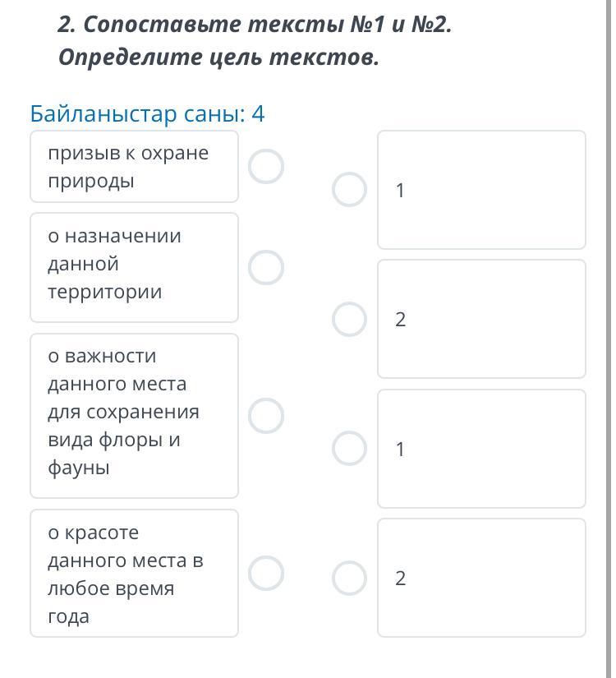
Task: Click the upper answer box labeled 2
Action: [481, 319]
